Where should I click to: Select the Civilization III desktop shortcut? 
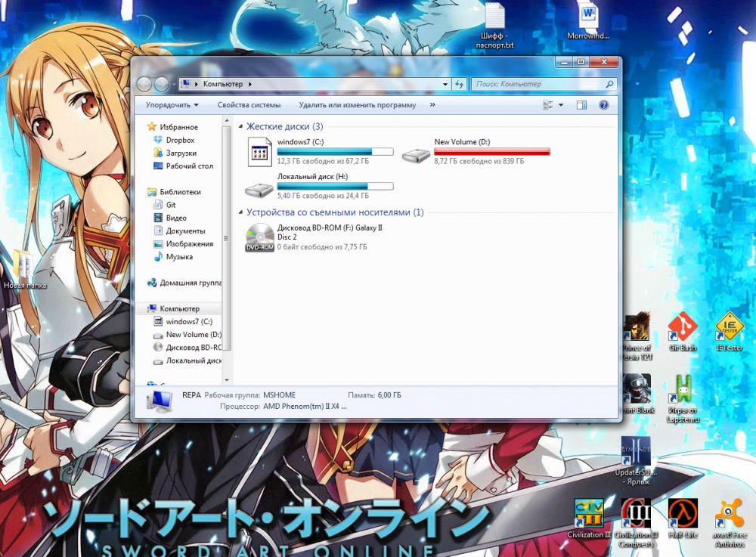click(589, 519)
